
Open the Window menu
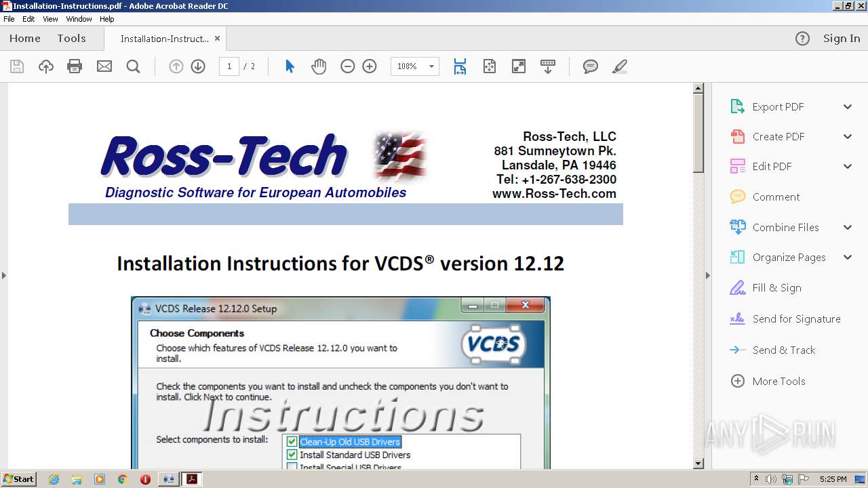[79, 19]
